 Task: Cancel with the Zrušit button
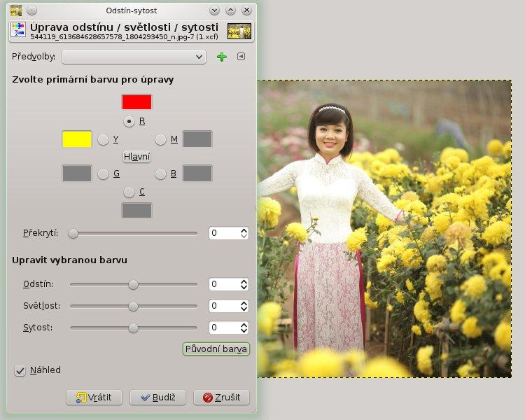[221, 397]
